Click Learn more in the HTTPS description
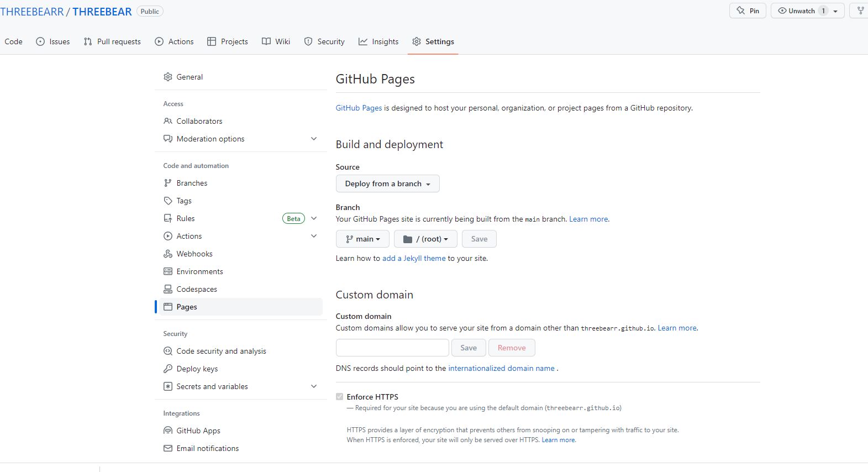The height and width of the screenshot is (472, 868). 559,440
